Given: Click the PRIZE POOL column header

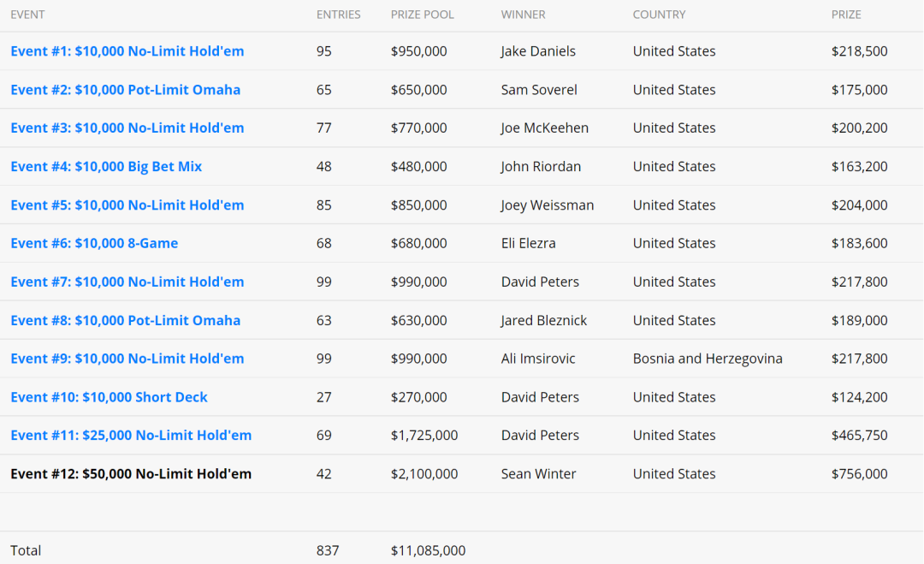Looking at the screenshot, I should coord(423,15).
